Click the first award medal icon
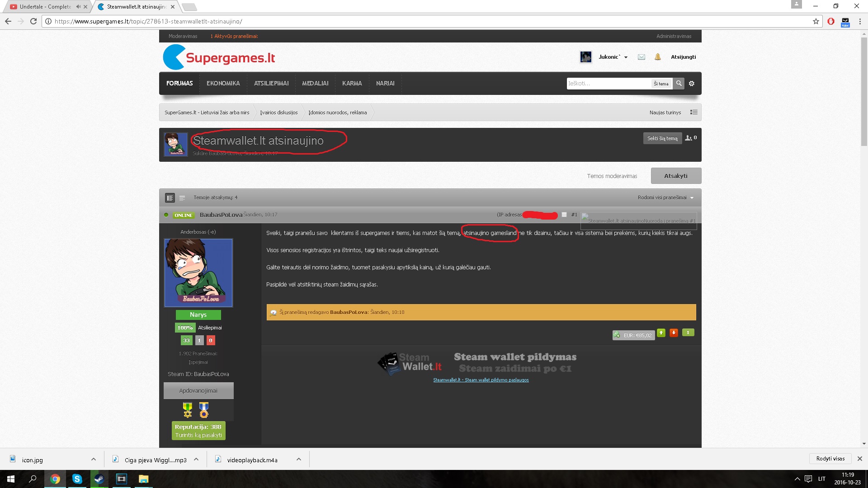 tap(188, 410)
